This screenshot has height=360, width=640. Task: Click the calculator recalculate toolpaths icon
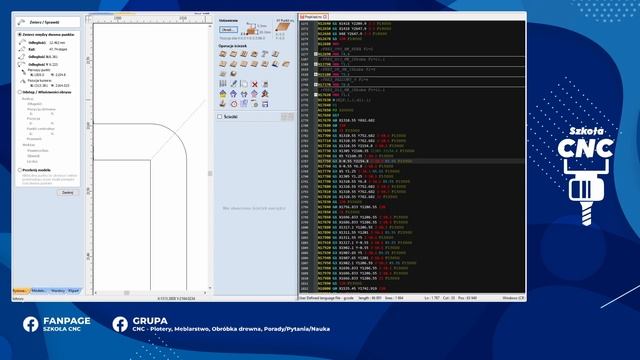point(265,84)
